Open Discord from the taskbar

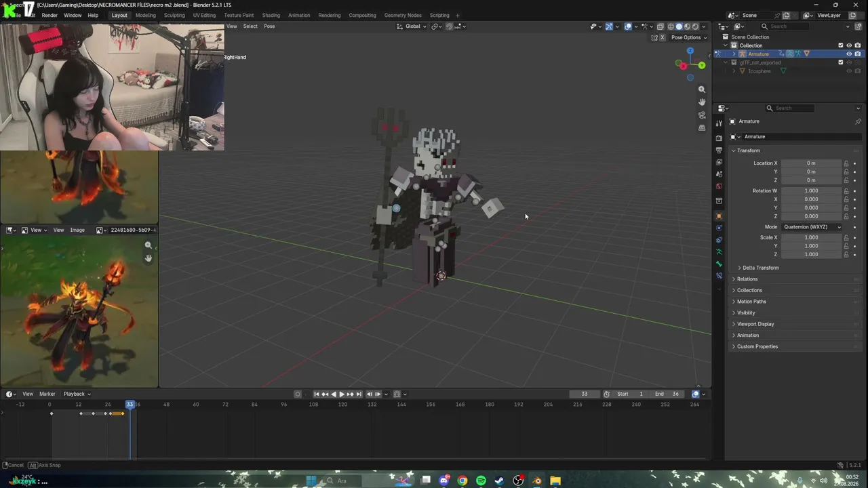(x=444, y=481)
